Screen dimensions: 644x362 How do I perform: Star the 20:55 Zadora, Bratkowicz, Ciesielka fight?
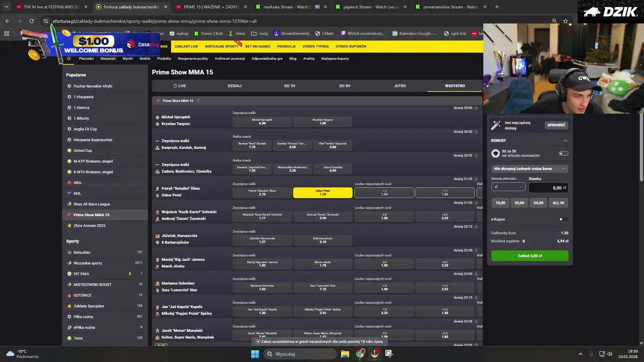(476, 155)
